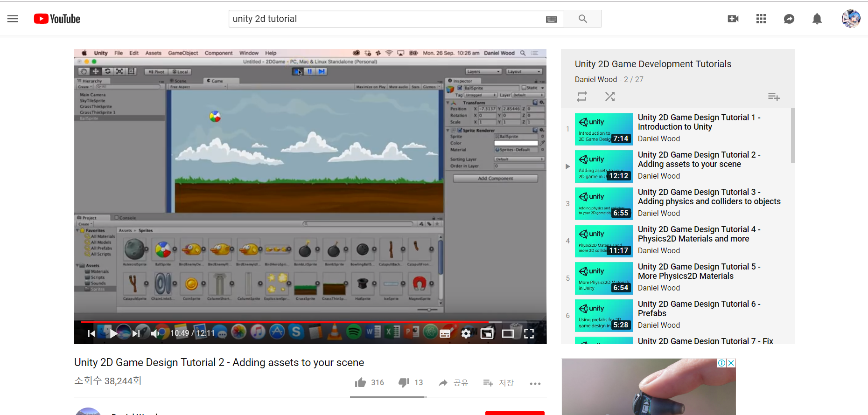
Task: Click the ad image with finger
Action: 649,387
